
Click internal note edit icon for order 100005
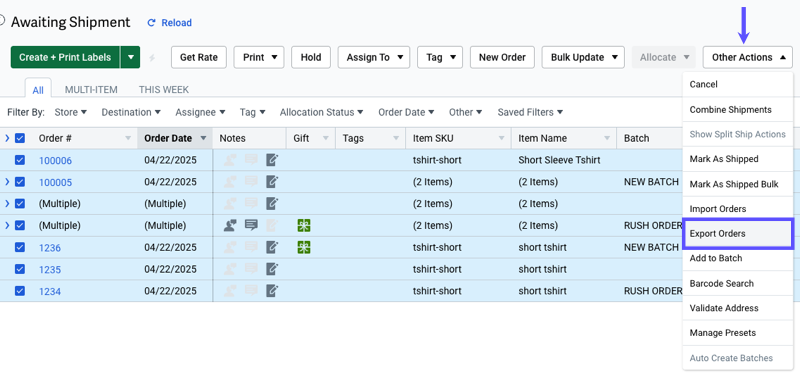tap(272, 182)
